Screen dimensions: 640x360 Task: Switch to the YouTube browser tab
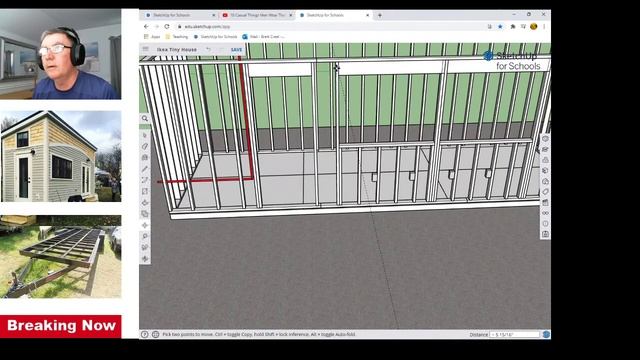coord(257,15)
